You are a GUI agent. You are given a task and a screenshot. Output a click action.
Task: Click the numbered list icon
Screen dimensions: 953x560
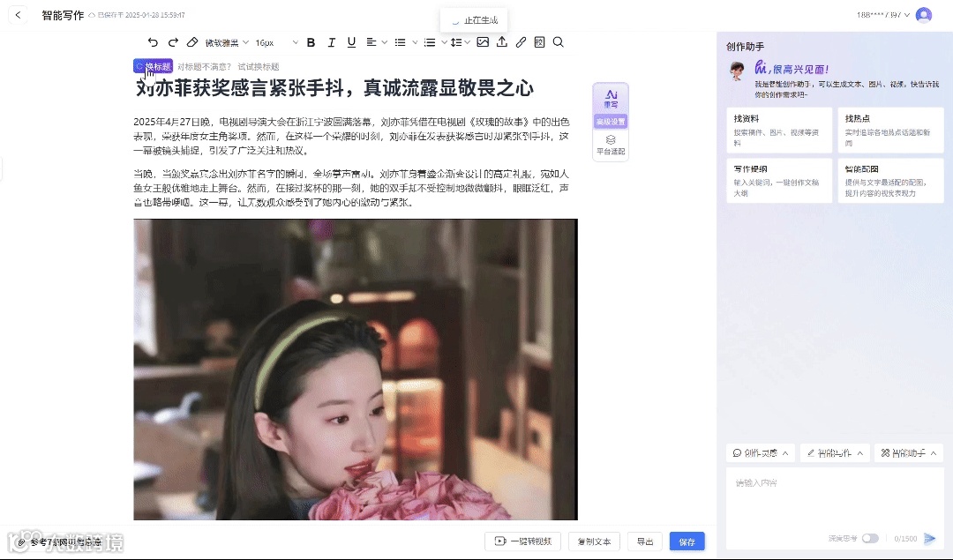430,42
